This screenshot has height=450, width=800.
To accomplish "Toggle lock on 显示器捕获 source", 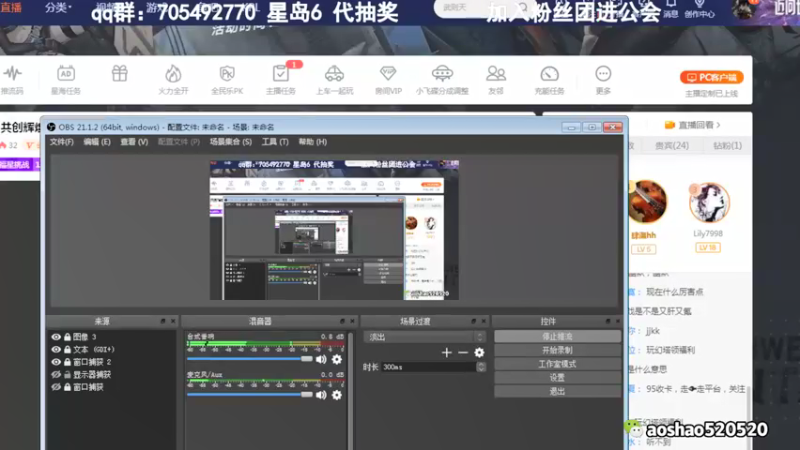I will [67, 374].
